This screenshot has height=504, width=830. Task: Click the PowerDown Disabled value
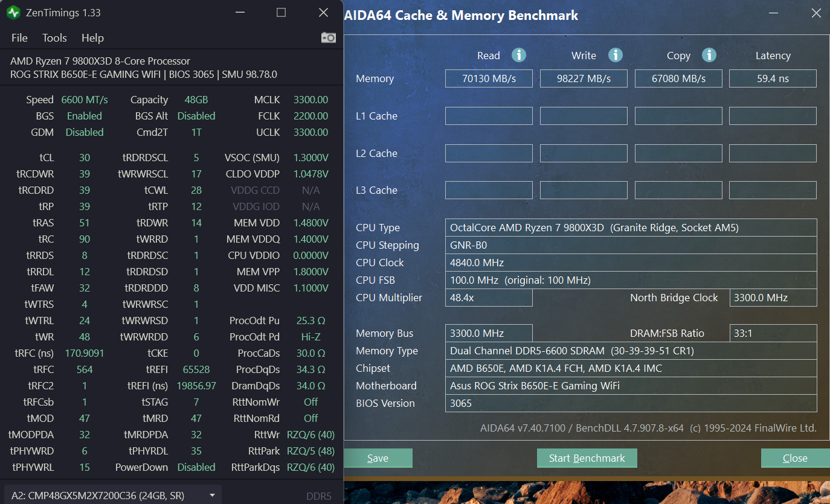coord(196,467)
